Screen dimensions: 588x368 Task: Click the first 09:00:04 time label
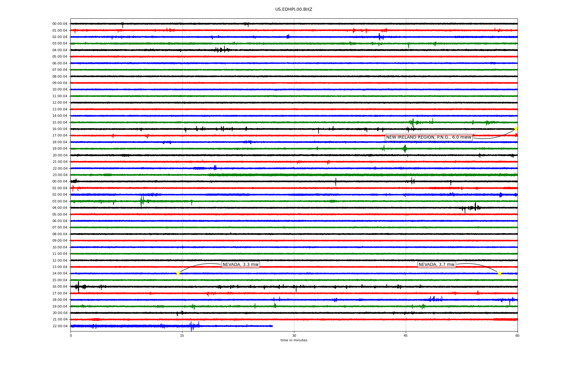coord(60,83)
